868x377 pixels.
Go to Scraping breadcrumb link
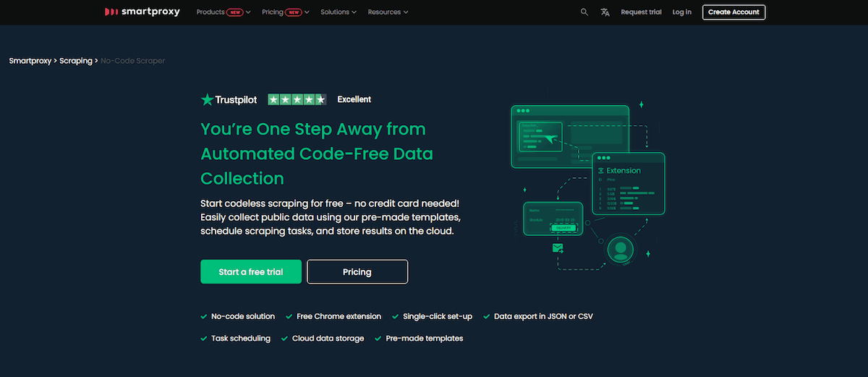click(75, 61)
